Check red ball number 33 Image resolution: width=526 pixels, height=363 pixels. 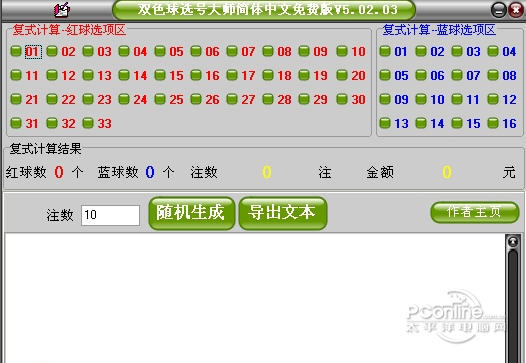click(x=88, y=123)
